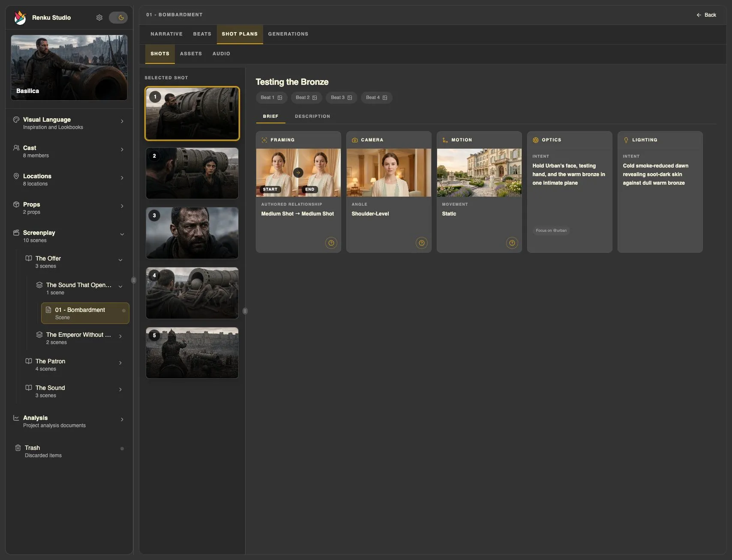Click the Optics aperture icon

[x=536, y=140]
